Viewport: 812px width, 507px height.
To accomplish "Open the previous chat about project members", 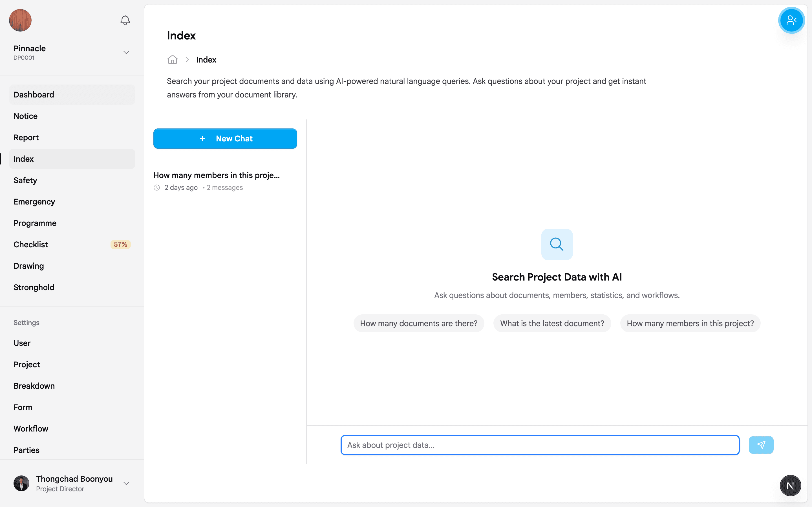I will pos(216,175).
